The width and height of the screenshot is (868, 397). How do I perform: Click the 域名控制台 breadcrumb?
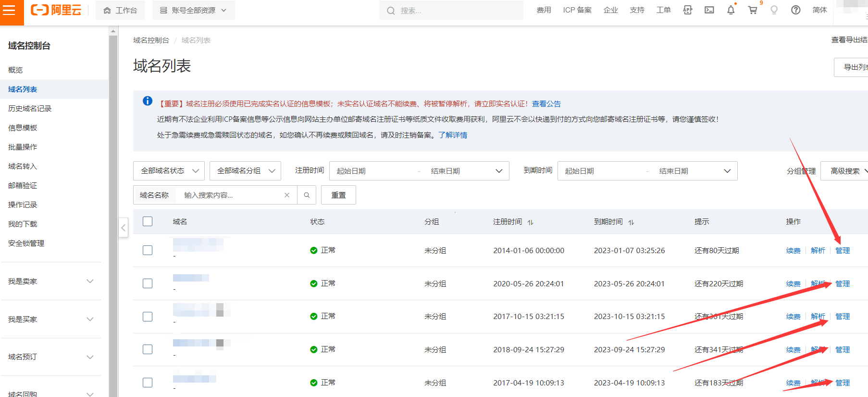coord(151,40)
